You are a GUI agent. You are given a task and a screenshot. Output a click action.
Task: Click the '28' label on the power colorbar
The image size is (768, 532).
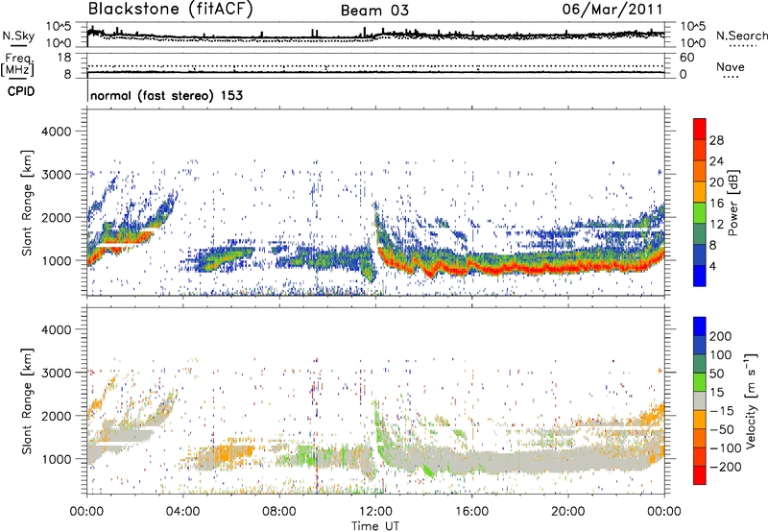716,140
